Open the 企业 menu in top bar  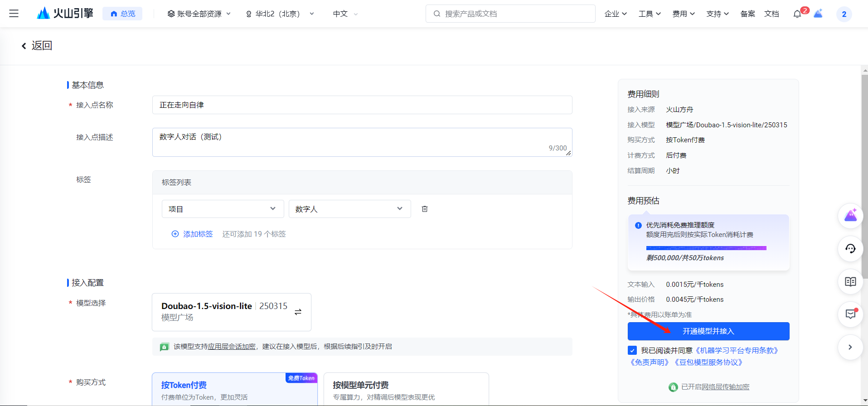coord(615,14)
